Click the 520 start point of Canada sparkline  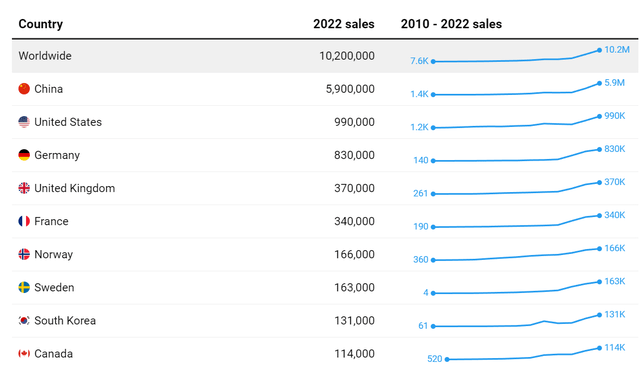point(447,359)
